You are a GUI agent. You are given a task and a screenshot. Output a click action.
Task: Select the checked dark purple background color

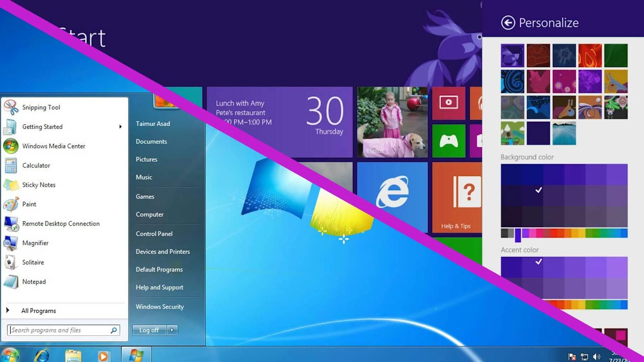click(533, 195)
